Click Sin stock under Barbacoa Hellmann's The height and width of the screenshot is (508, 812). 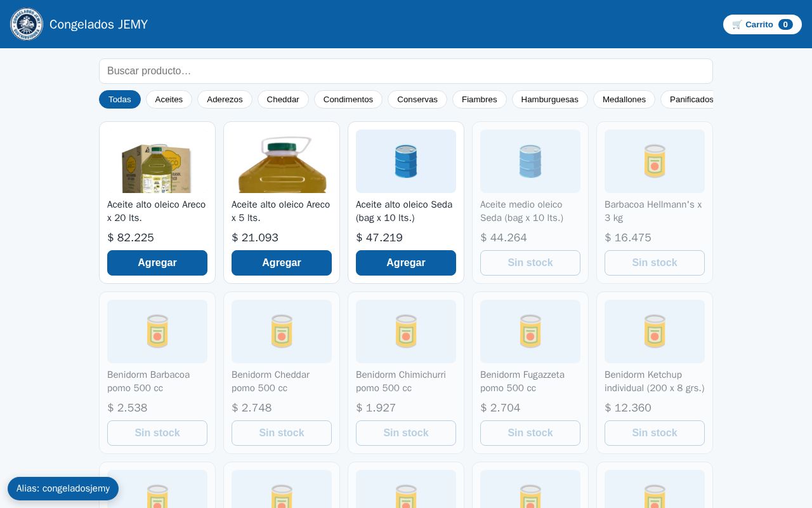pos(655,263)
